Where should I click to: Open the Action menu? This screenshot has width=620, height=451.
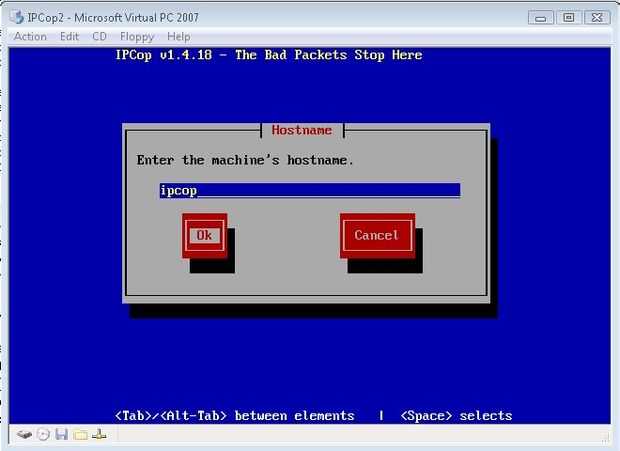coord(30,36)
